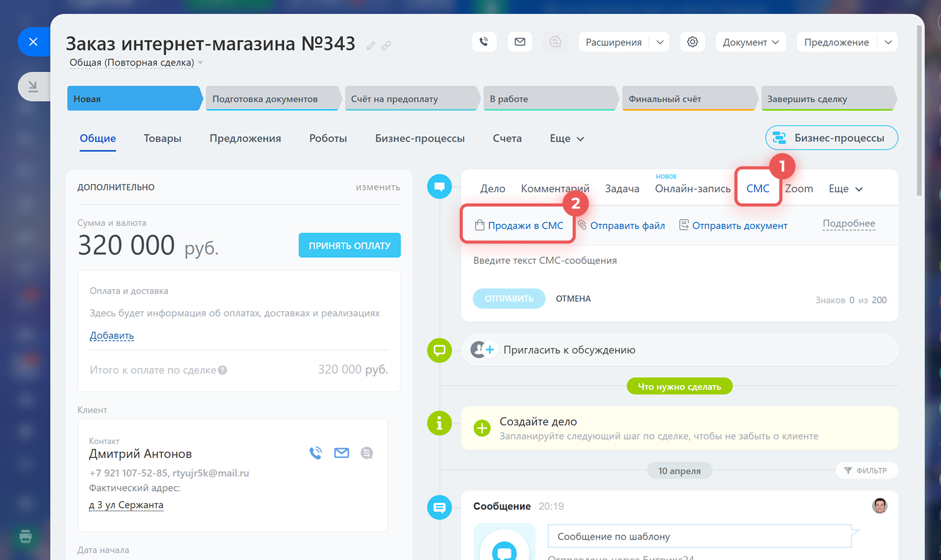Click address link д 3 ул Сержанта
This screenshot has height=560, width=941.
pyautogui.click(x=126, y=505)
